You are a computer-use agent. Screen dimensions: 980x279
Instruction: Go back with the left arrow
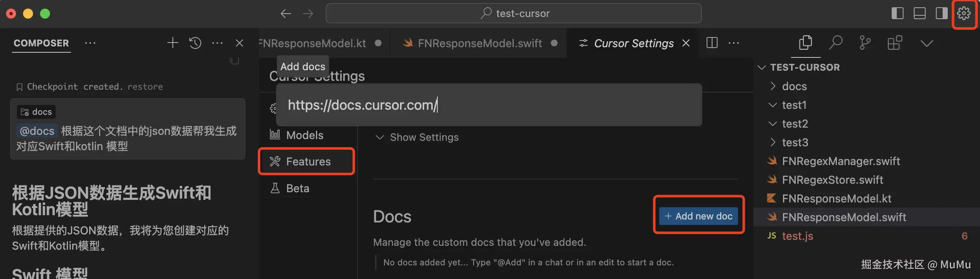click(x=286, y=14)
